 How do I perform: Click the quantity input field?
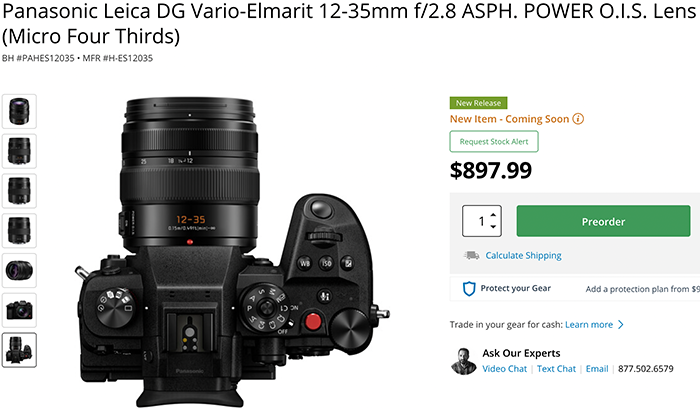point(482,221)
